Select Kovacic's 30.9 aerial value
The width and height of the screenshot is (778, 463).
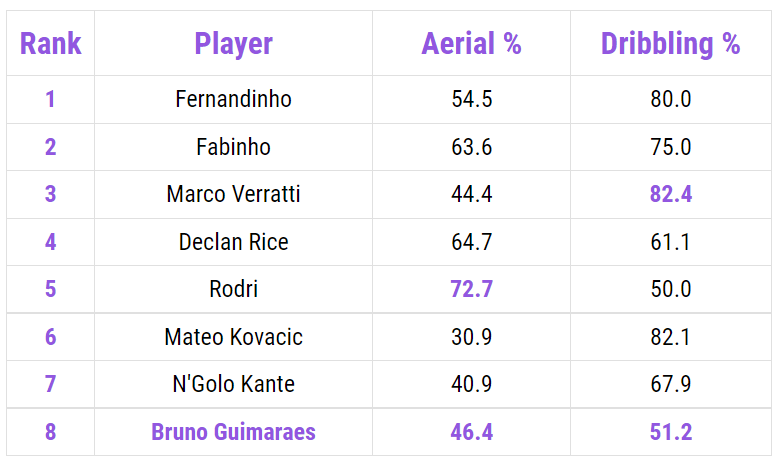[471, 337]
